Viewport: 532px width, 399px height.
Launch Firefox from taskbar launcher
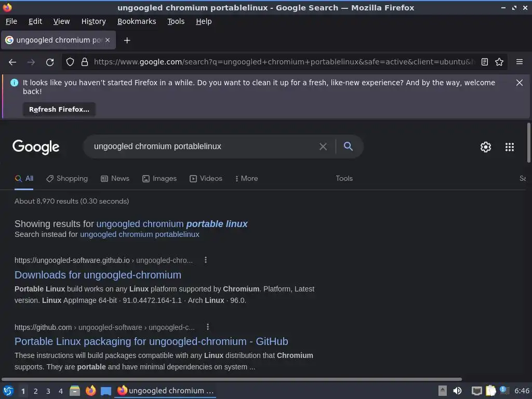point(90,391)
